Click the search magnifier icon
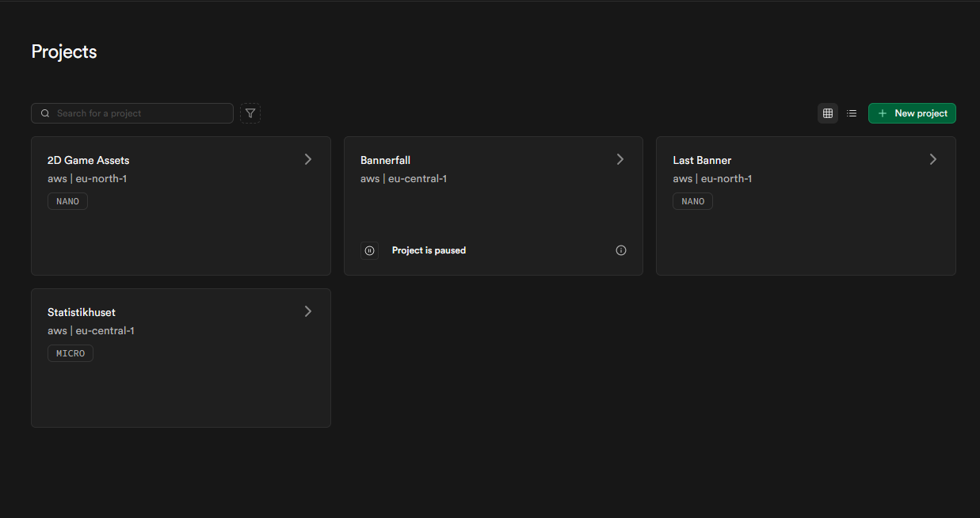 click(x=45, y=113)
